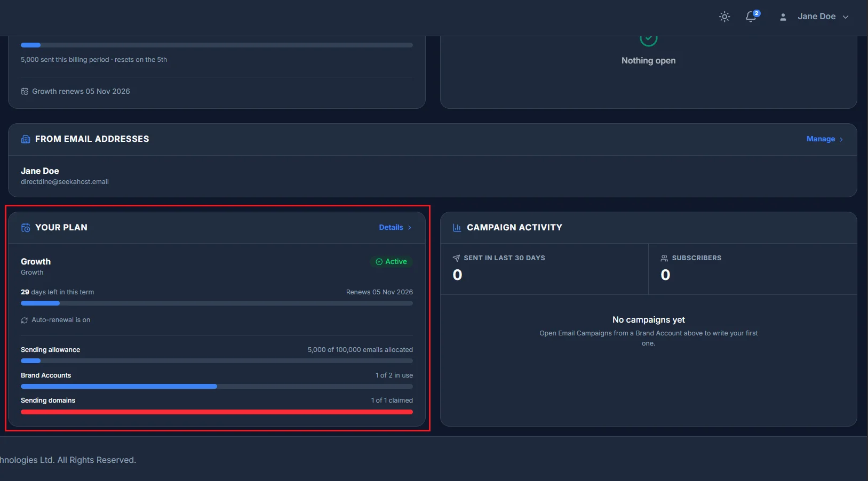The width and height of the screenshot is (868, 481).
Task: Click '1 of 2 in use' text
Action: (394, 375)
